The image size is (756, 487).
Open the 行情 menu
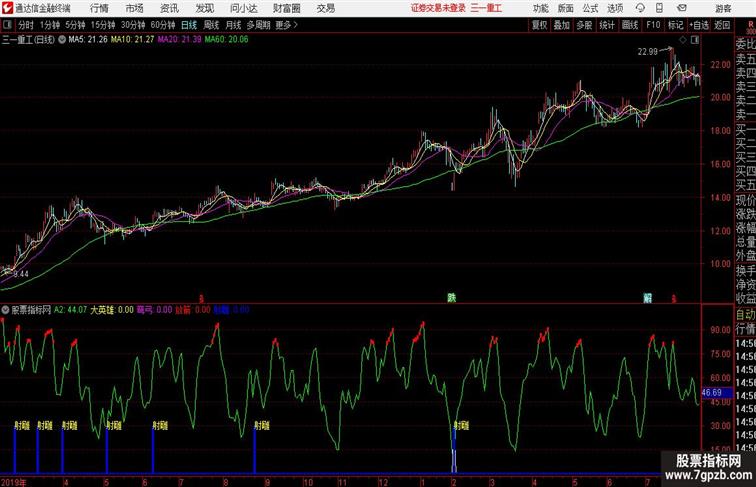99,8
